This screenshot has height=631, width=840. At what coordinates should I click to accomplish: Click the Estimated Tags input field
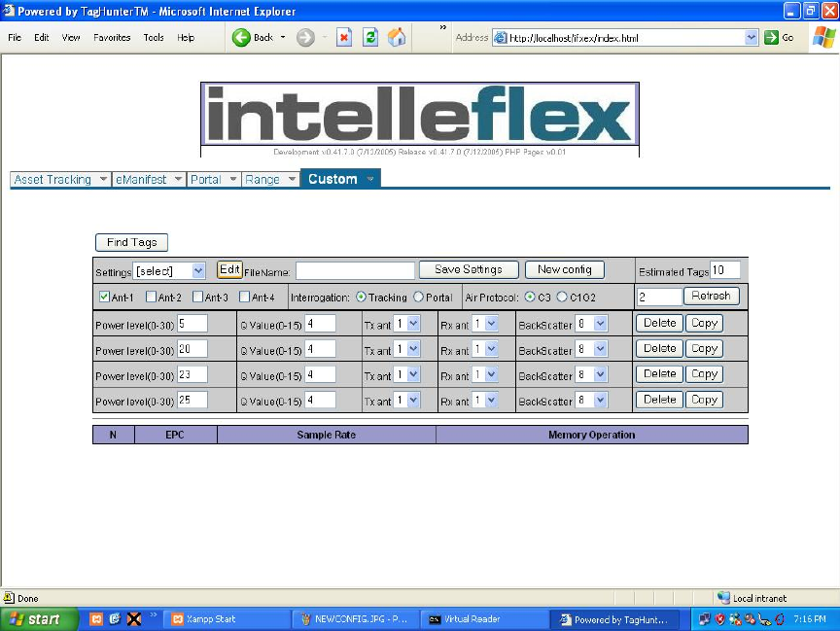coord(725,270)
